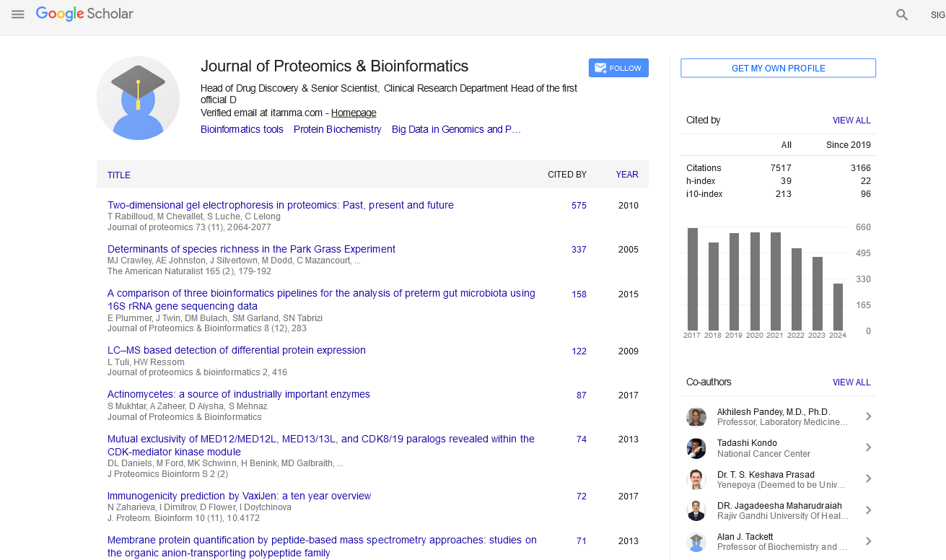This screenshot has height=560, width=946.
Task: Click Dr. T. S. Keshava Prasad's avatar
Action: click(x=696, y=479)
